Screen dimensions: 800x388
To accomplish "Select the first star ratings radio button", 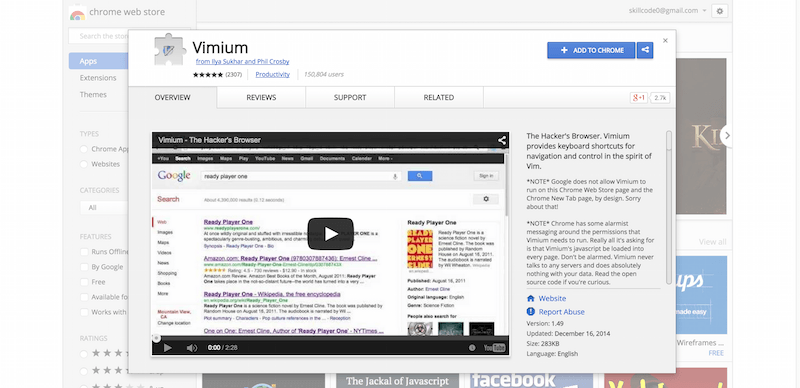I will coord(83,353).
